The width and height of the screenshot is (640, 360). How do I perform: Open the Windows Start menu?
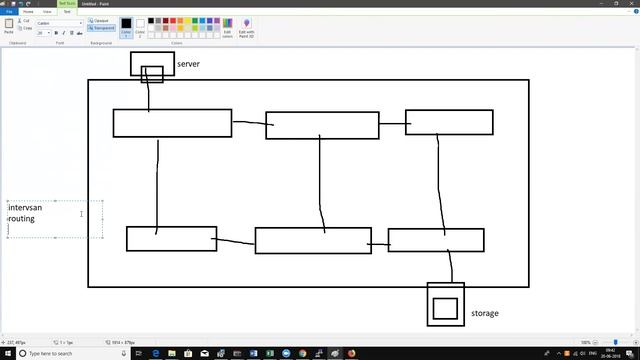(8, 353)
